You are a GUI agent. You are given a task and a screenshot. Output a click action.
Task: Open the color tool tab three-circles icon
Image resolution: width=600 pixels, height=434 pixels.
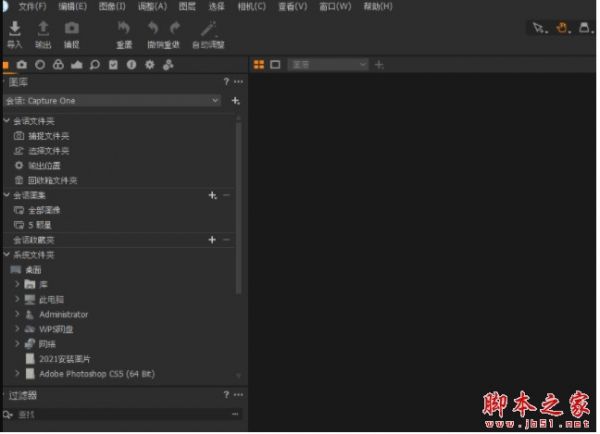point(58,65)
